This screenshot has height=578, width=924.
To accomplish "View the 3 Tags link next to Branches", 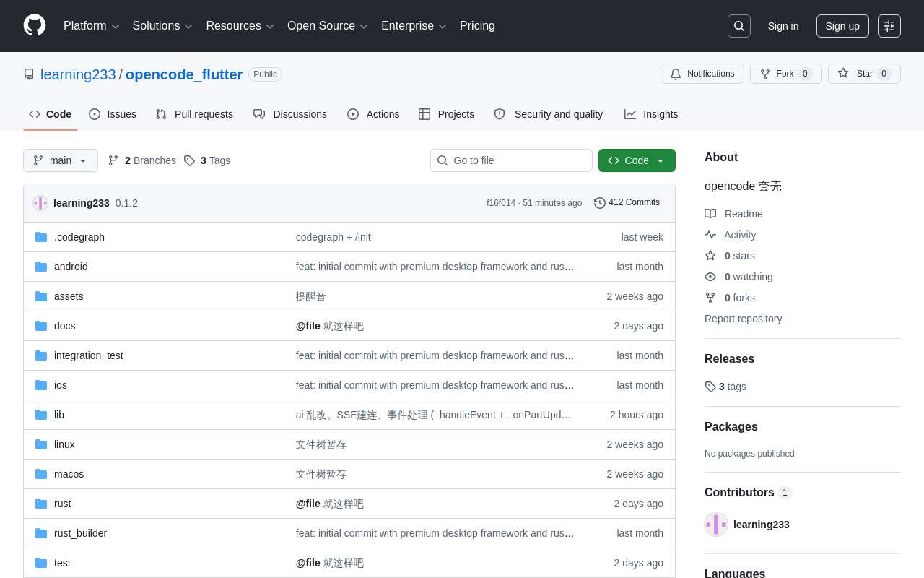I will pyautogui.click(x=208, y=160).
